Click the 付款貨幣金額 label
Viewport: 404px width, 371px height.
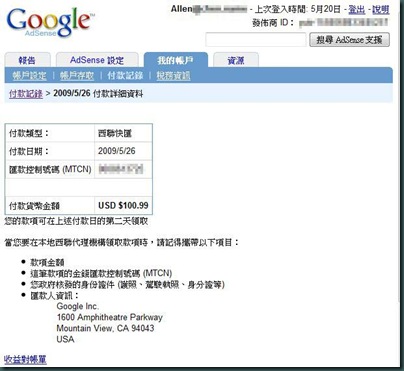[34, 206]
